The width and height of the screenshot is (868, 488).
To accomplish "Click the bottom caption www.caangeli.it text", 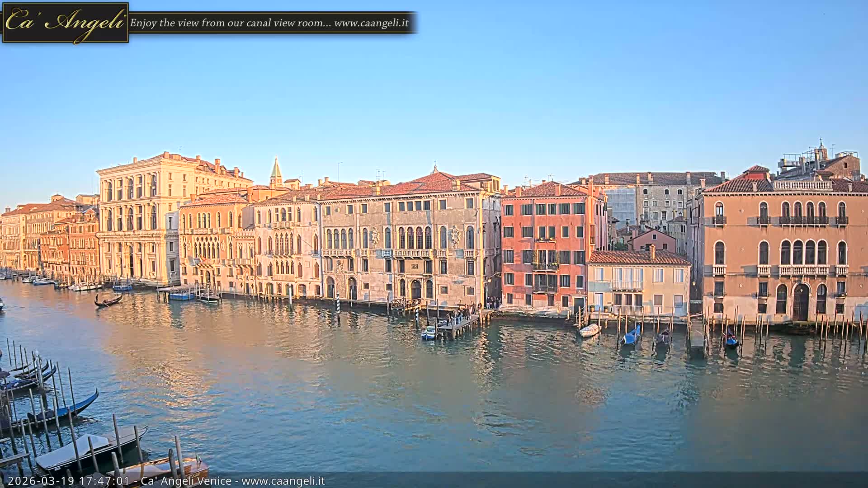I will [283, 481].
